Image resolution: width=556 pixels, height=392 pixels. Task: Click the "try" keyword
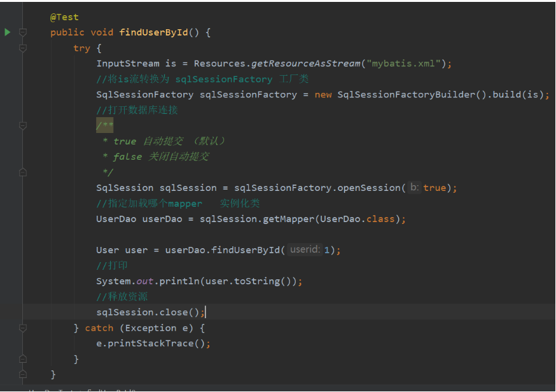(x=81, y=48)
